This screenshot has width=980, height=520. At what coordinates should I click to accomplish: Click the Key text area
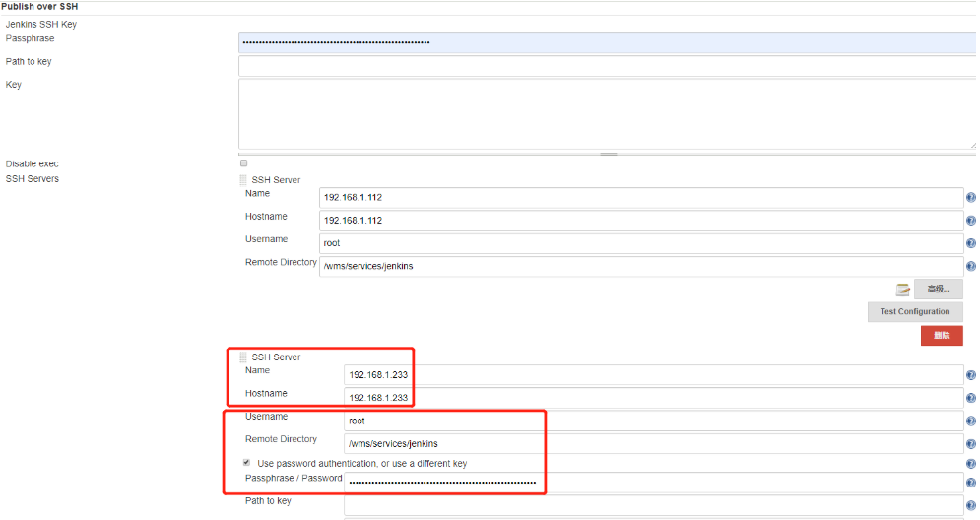tap(607, 114)
